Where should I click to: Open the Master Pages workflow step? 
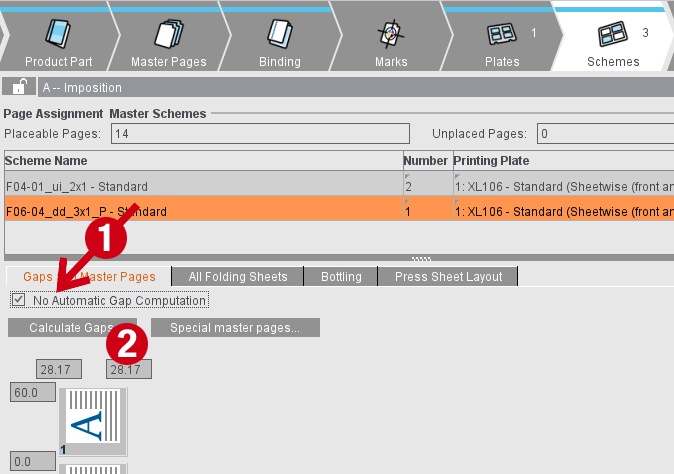point(168,34)
